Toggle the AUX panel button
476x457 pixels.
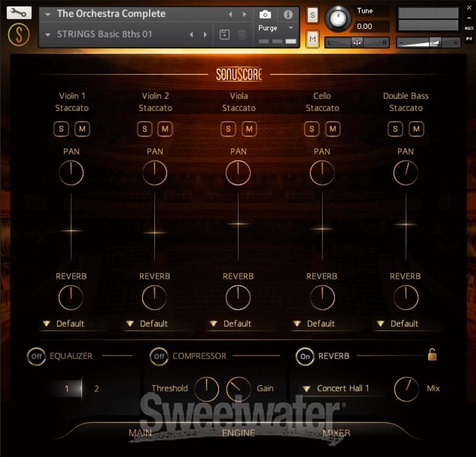point(469,28)
